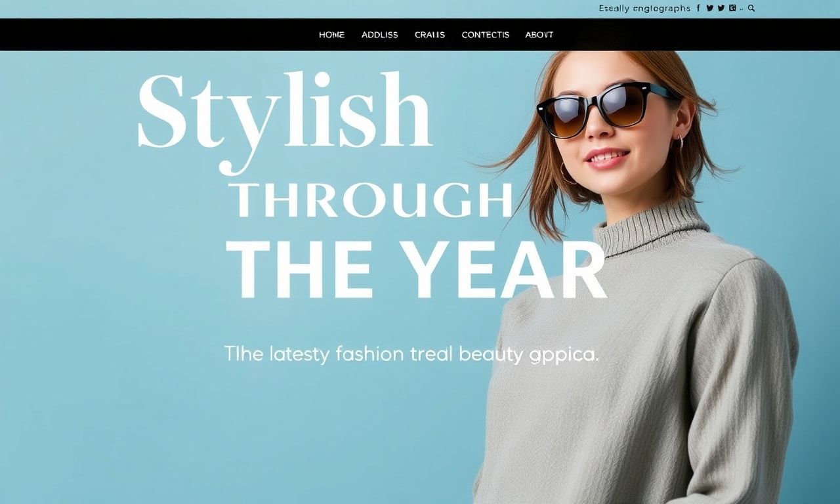Open the ADDLISS navigation item
Viewport: 840px width, 504px height.
379,35
